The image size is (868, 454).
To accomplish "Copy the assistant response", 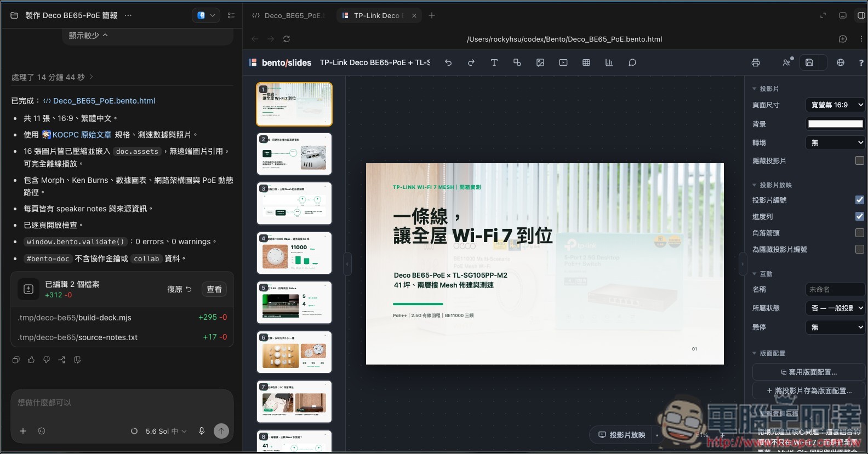I will point(16,360).
